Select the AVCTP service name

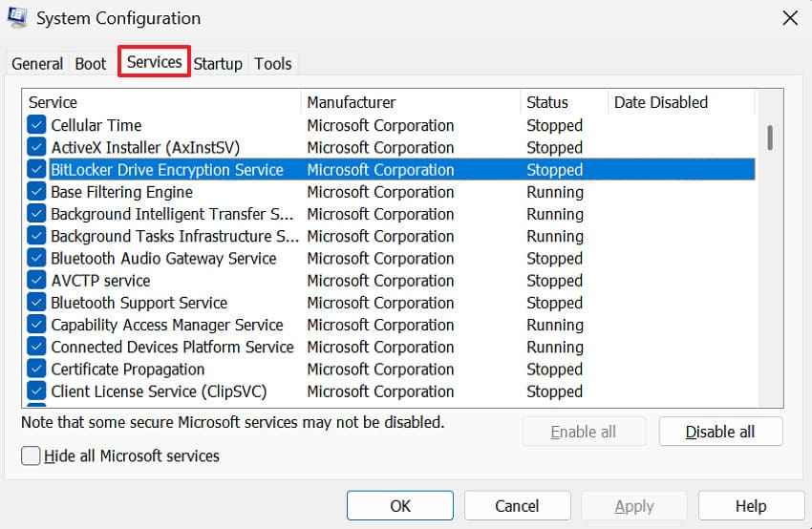(100, 280)
